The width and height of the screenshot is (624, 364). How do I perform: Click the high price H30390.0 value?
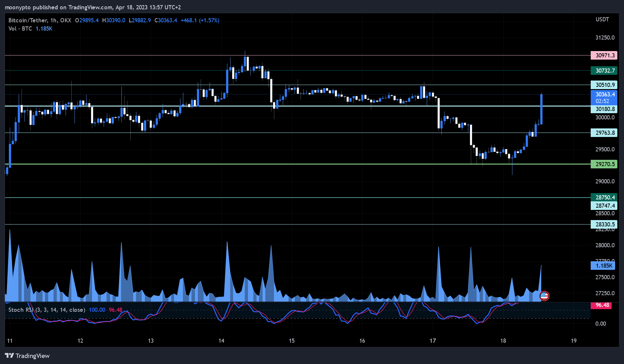click(114, 20)
